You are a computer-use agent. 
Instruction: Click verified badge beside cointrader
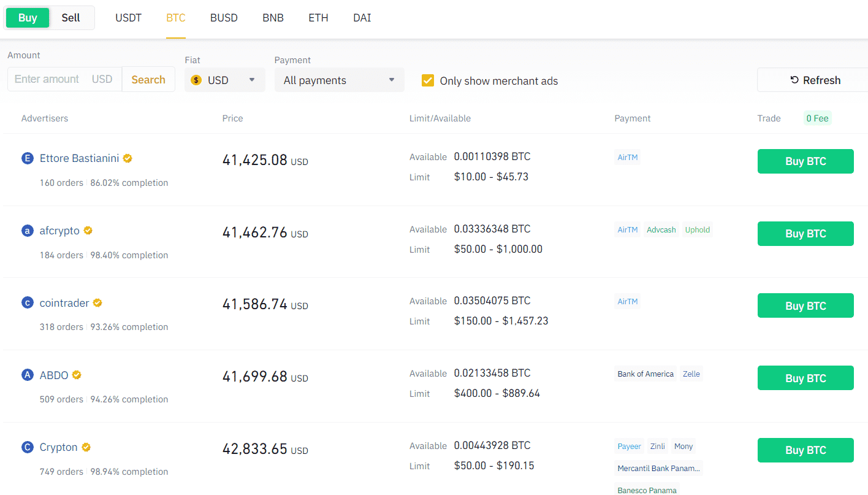click(x=97, y=303)
